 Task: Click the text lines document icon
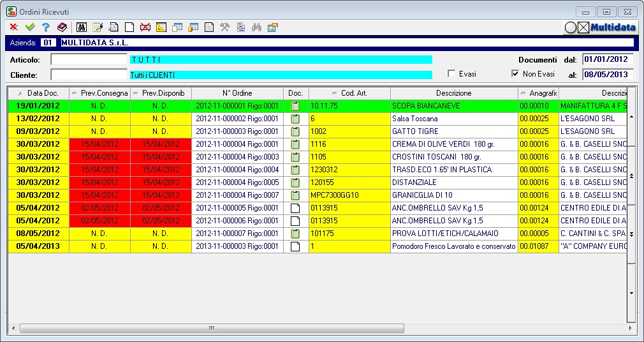[x=209, y=27]
